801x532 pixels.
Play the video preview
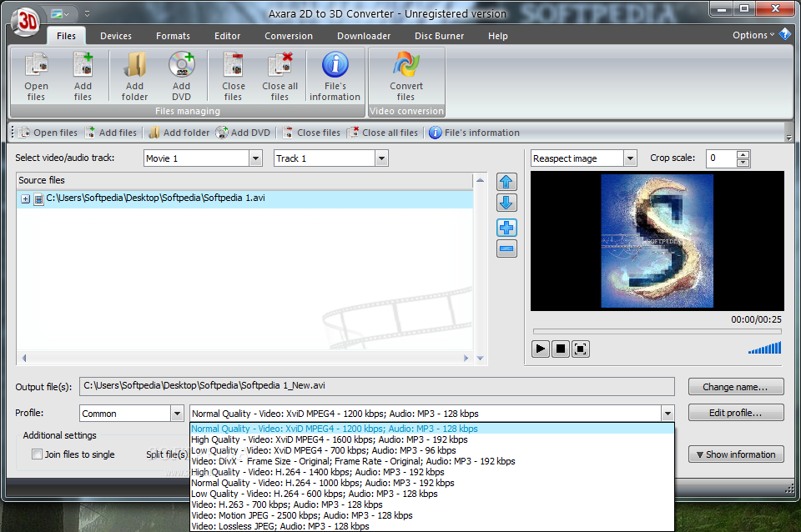point(540,349)
